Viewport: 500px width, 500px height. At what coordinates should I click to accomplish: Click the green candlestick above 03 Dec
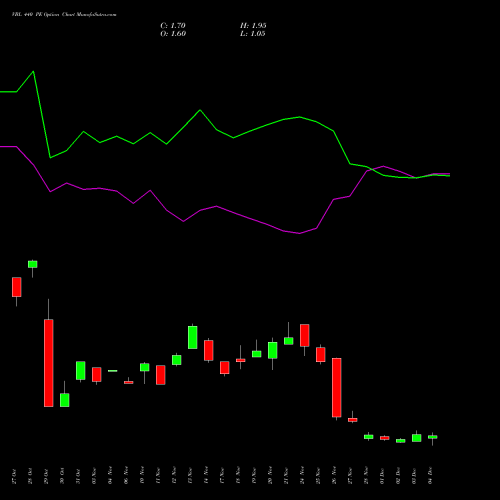(x=417, y=438)
